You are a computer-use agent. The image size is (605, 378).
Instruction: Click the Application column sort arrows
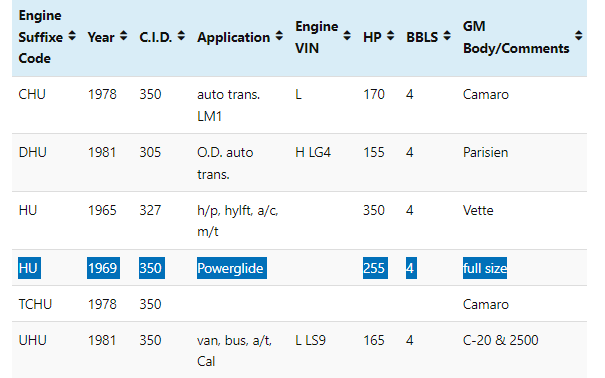pyautogui.click(x=279, y=36)
